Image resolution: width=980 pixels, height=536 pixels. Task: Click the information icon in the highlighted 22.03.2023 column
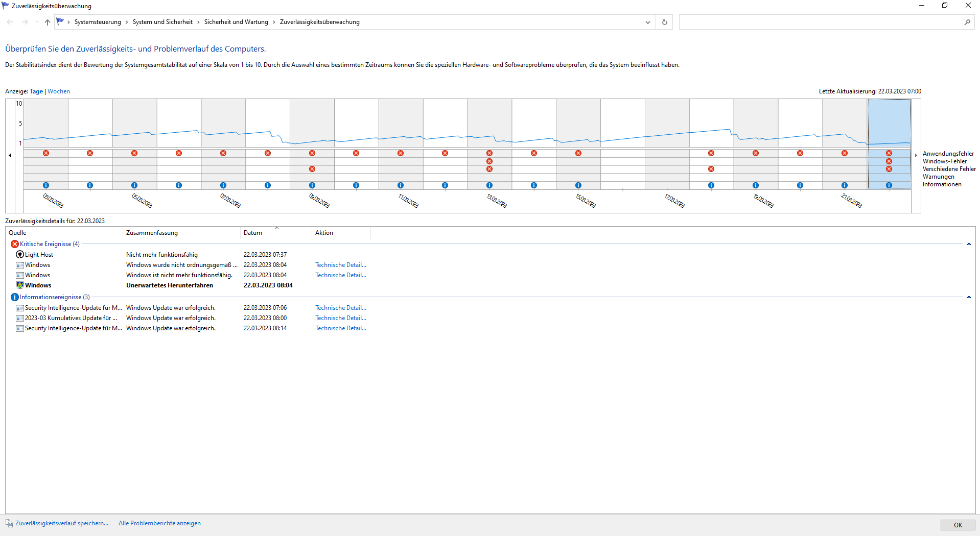pyautogui.click(x=889, y=185)
